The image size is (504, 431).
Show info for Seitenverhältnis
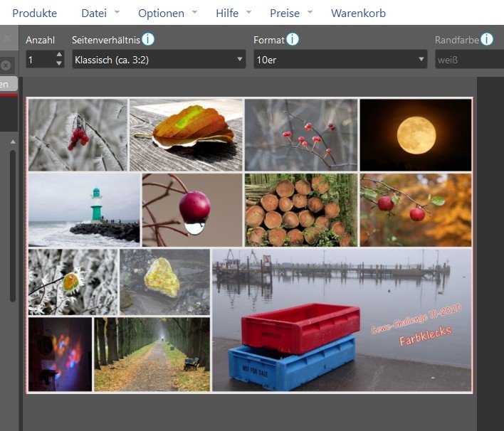pos(148,39)
